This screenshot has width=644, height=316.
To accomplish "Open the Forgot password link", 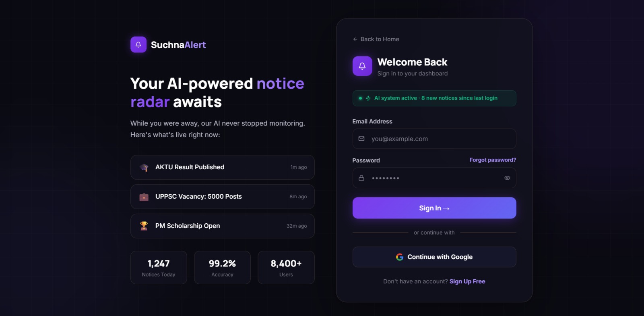I will tap(493, 160).
